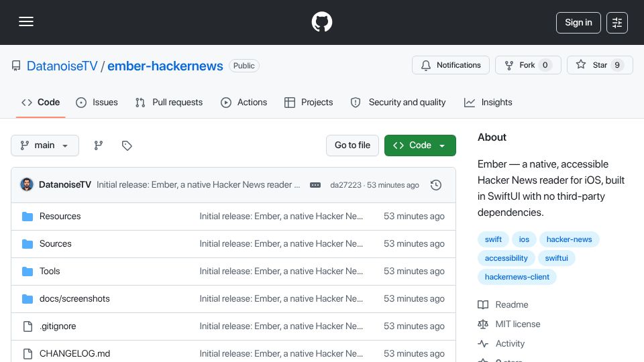The height and width of the screenshot is (362, 644).
Task: Open the Insights tab
Action: point(488,102)
